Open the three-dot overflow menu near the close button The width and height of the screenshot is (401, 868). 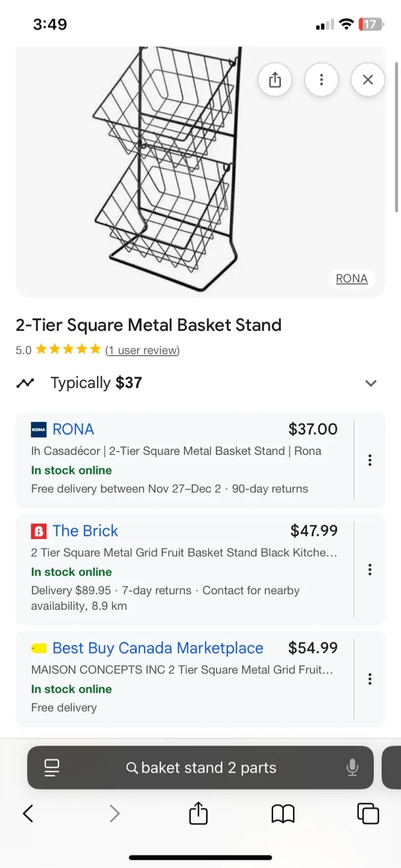coord(321,79)
